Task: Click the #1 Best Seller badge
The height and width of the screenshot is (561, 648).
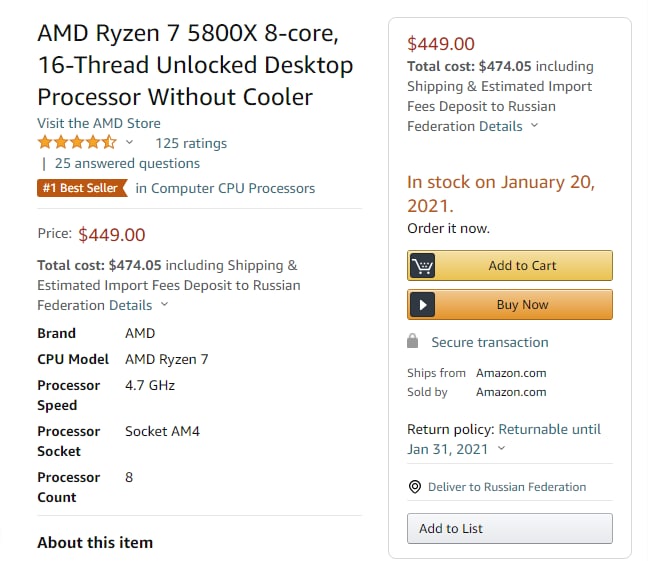Action: 82,188
